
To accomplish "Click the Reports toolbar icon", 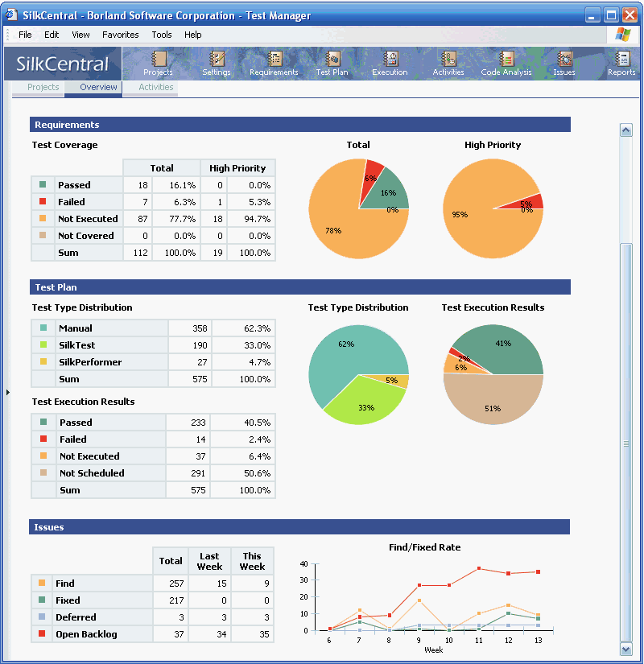I will (x=621, y=60).
